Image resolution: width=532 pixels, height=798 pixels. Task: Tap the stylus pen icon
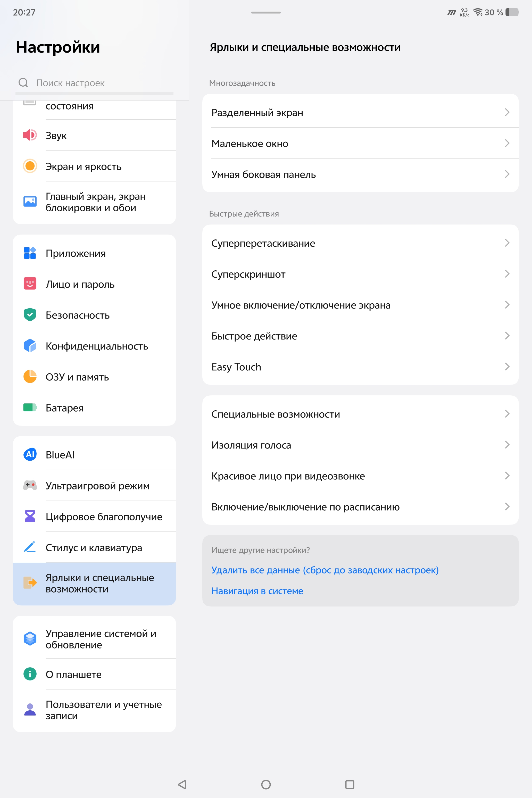pyautogui.click(x=30, y=547)
